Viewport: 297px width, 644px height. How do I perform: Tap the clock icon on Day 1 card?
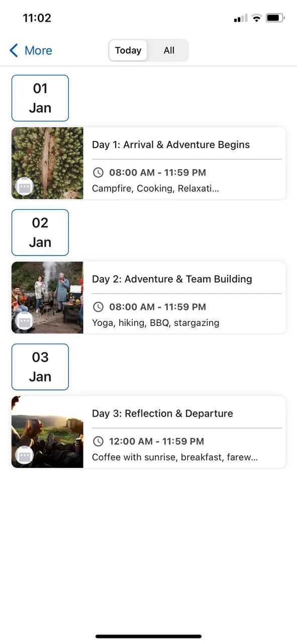[x=98, y=173]
